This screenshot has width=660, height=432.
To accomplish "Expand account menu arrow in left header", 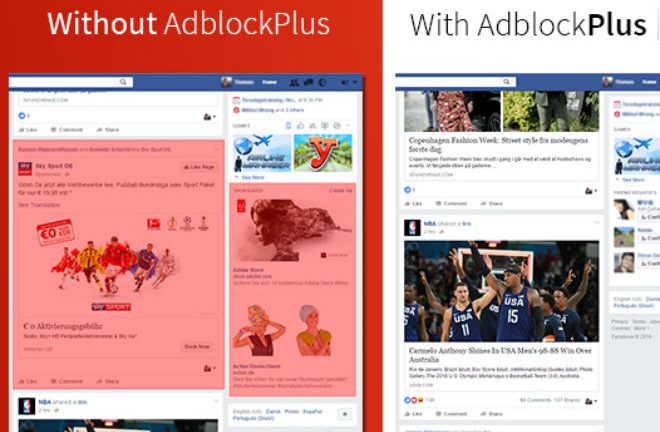I will point(355,82).
